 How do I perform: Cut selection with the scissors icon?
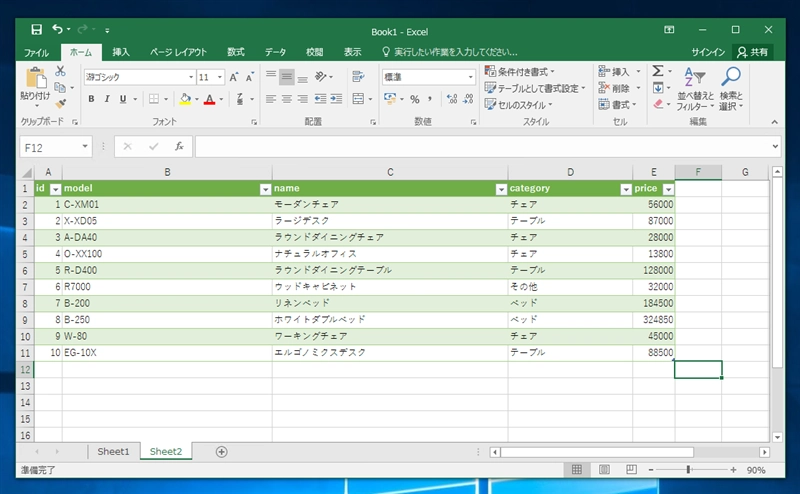pyautogui.click(x=60, y=71)
